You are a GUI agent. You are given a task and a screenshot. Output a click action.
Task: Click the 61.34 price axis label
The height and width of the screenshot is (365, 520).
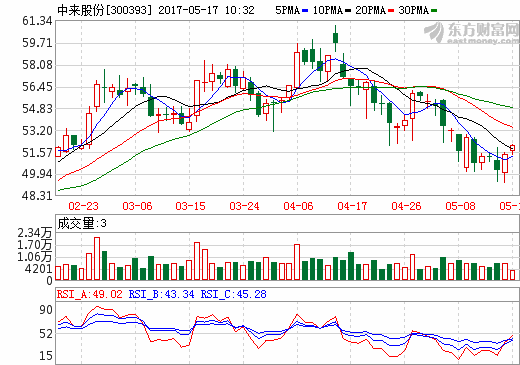pos(37,21)
